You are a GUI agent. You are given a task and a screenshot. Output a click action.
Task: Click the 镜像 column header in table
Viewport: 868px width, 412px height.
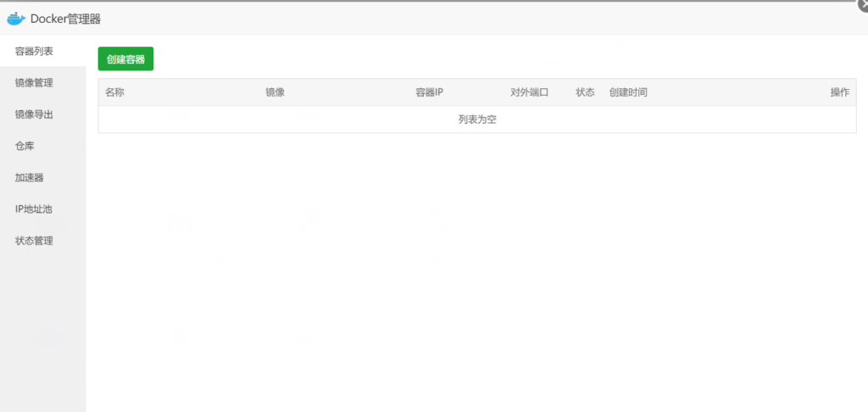(x=275, y=92)
